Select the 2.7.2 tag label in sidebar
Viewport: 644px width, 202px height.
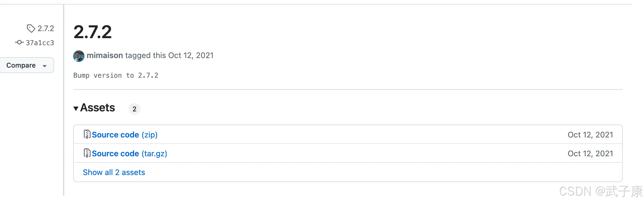pyautogui.click(x=46, y=28)
